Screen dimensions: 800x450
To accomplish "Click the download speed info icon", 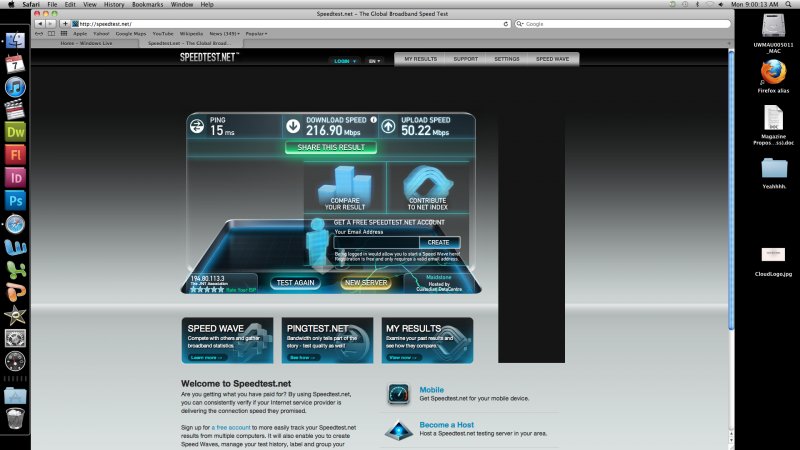I will point(373,120).
